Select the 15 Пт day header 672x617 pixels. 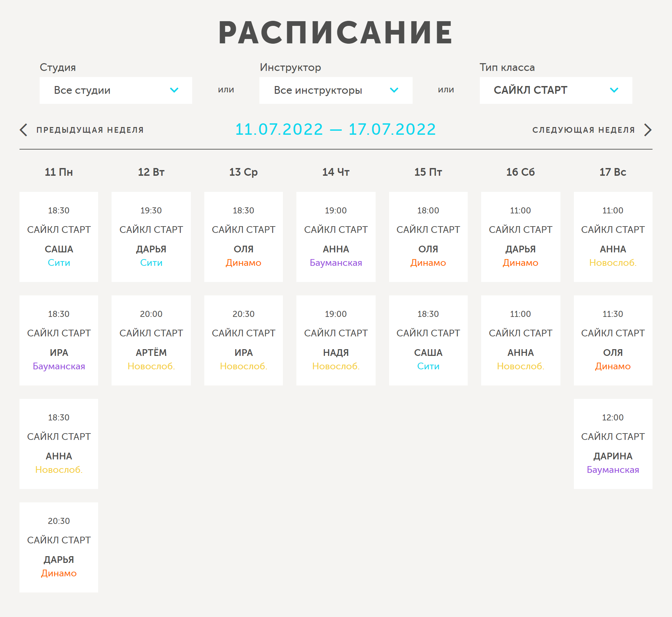pyautogui.click(x=428, y=172)
